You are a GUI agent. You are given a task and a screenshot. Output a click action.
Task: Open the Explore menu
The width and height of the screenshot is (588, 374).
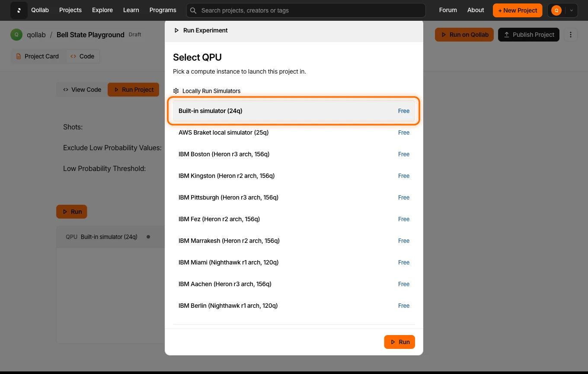102,10
